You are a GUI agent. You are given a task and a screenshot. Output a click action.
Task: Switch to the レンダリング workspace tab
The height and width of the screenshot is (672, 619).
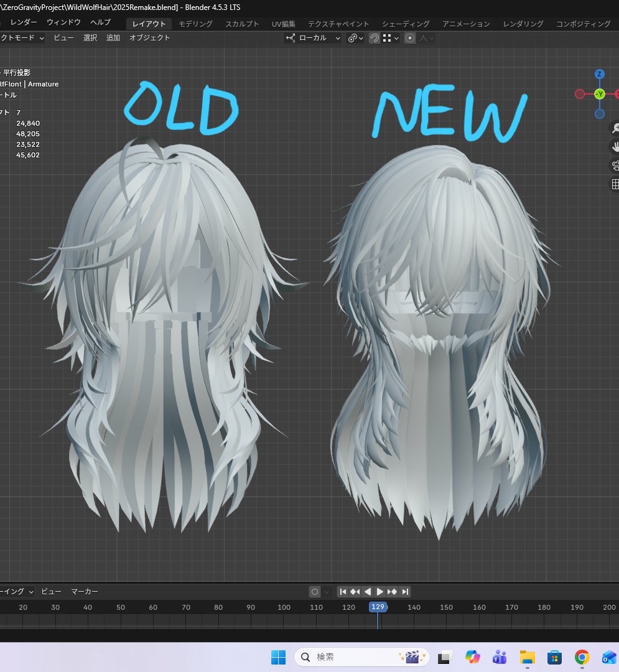pyautogui.click(x=523, y=24)
